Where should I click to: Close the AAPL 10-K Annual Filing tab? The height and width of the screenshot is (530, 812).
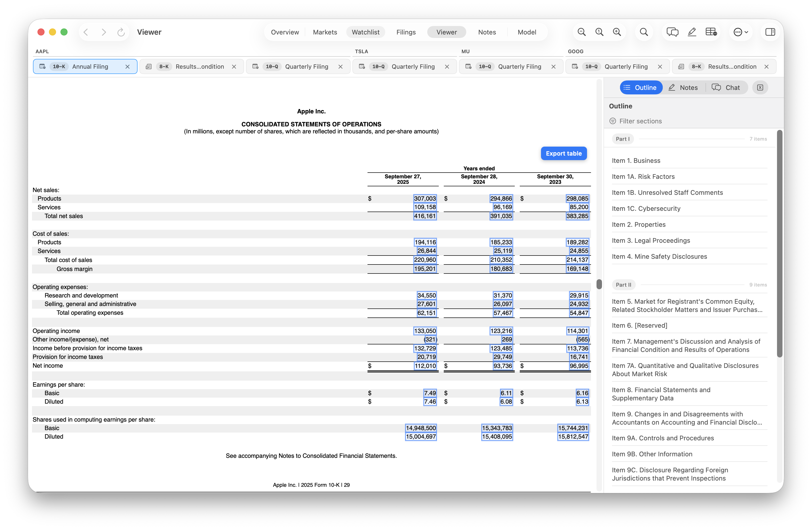pos(127,67)
